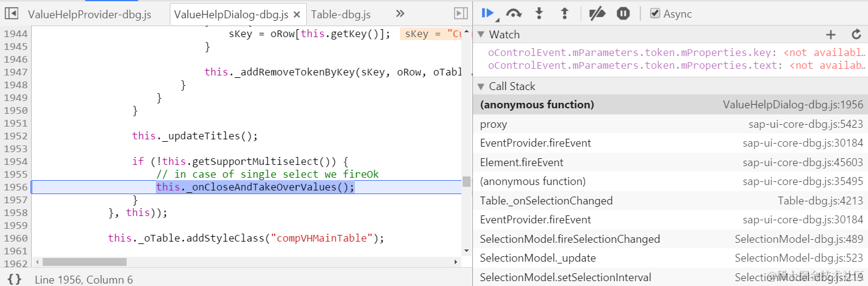868x286 pixels.
Task: Set breakpoint on line number 1956
Action: click(15, 187)
